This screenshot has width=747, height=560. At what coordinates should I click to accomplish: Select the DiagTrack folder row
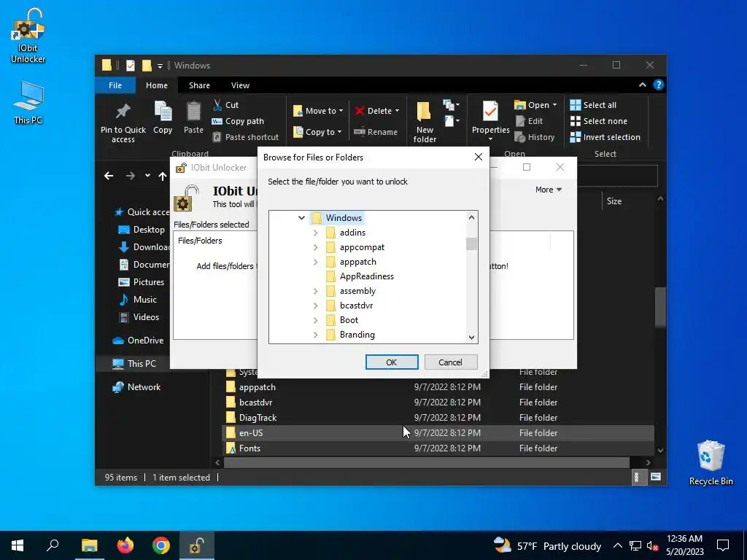(x=438, y=418)
